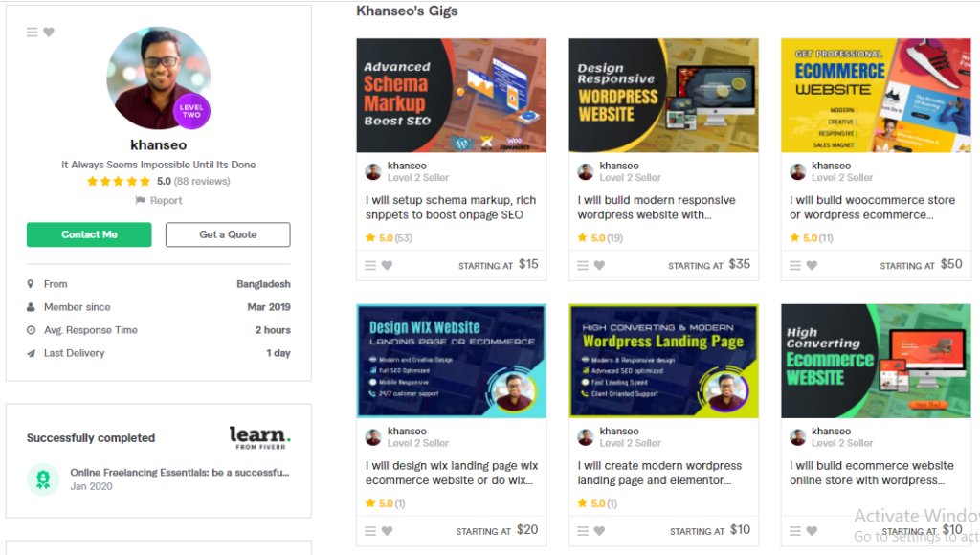Open the Online Freelancing Essentials course link
The height and width of the screenshot is (555, 980).
click(179, 473)
